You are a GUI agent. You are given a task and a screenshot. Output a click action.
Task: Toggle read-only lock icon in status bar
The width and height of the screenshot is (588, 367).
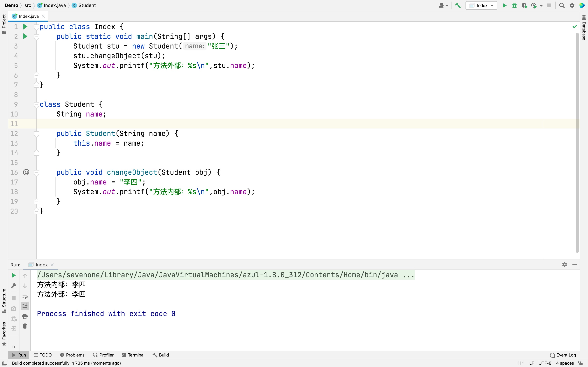[x=580, y=363]
